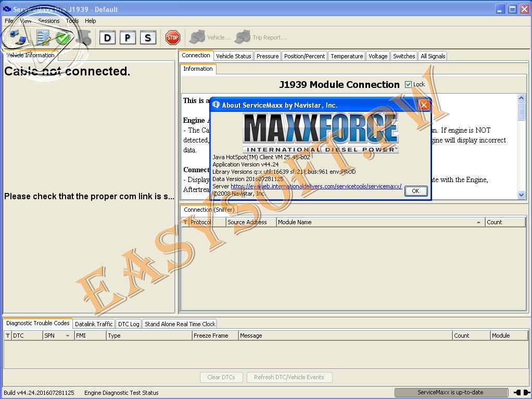
Task: Click the left arrow icon in status bar
Action: click(517, 393)
